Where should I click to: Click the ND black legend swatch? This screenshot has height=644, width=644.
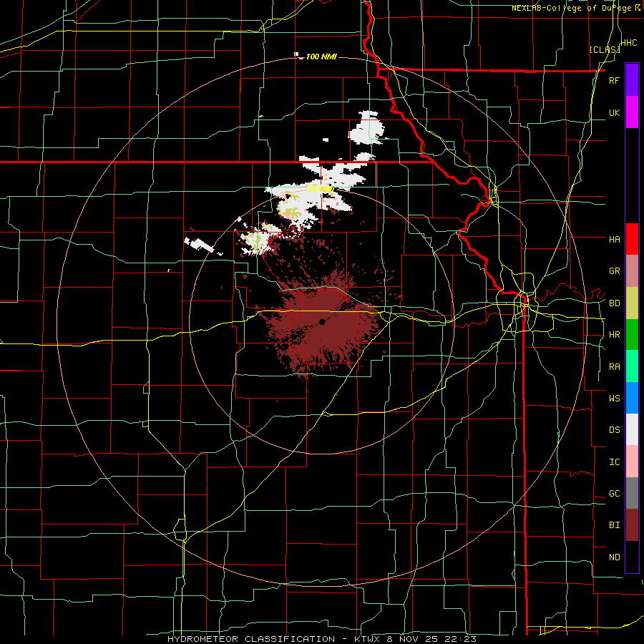coord(632,557)
